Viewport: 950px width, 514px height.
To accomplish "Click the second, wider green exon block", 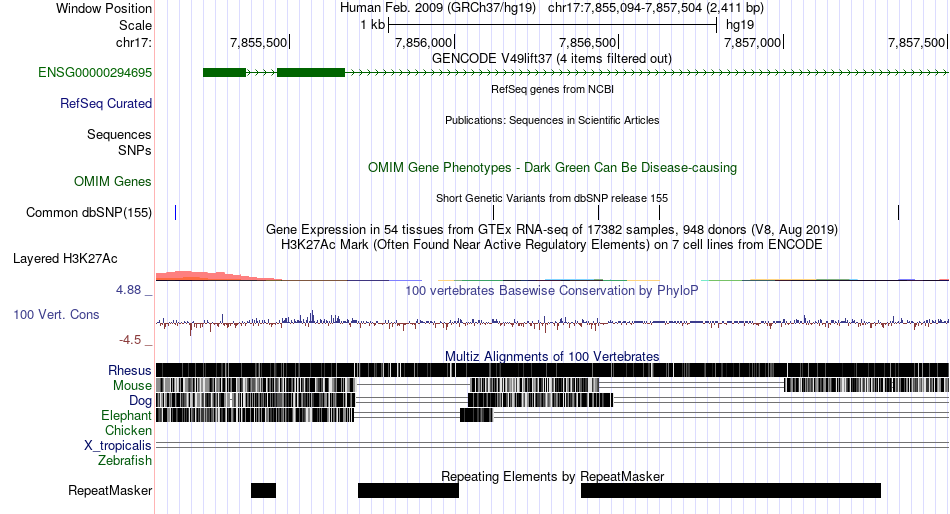I will pyautogui.click(x=311, y=73).
